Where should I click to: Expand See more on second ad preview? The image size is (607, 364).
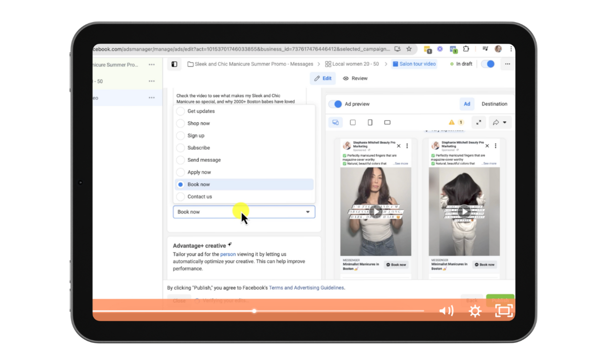(489, 164)
